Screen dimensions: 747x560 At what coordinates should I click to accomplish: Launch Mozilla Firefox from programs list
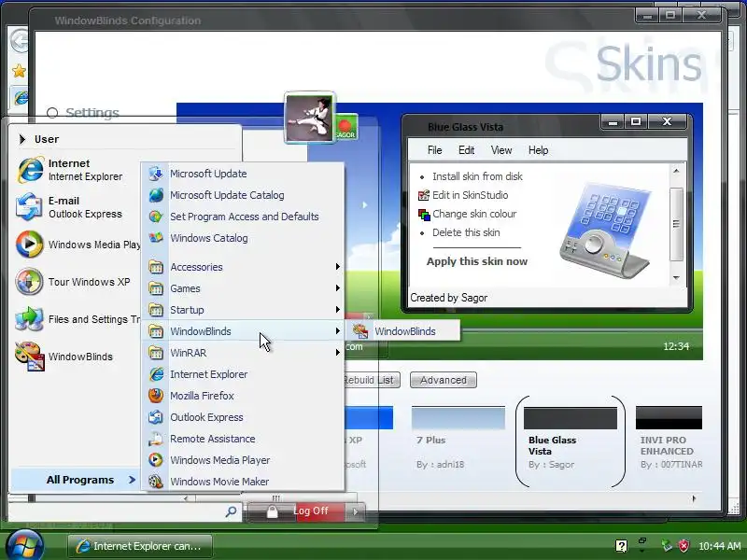tap(243, 396)
